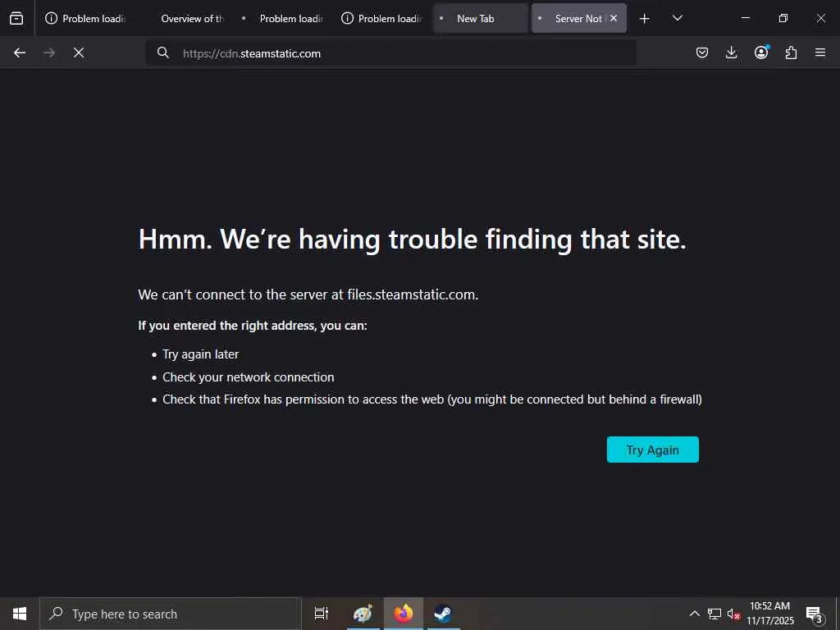Image resolution: width=840 pixels, height=630 pixels.
Task: Click the 'Hmm. We're having trouble' heading
Action: 412,239
